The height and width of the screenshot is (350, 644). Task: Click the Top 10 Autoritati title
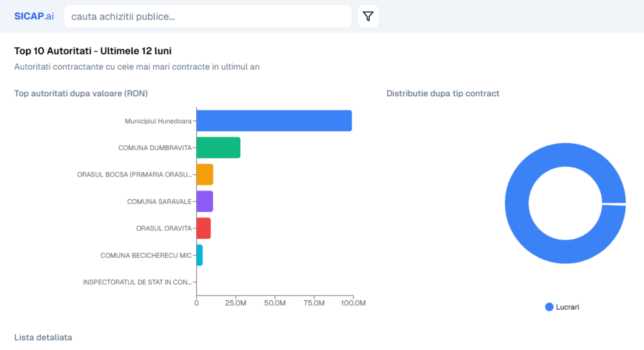pyautogui.click(x=93, y=51)
